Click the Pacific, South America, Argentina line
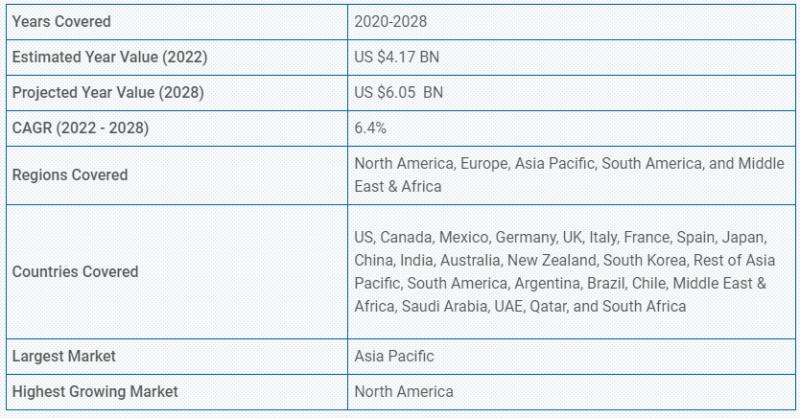The image size is (800, 418). (x=560, y=283)
